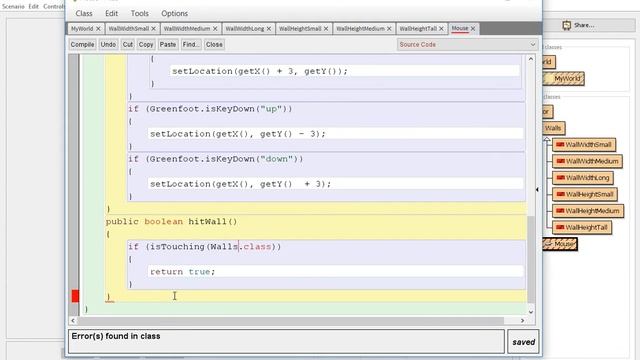Click the up arrow of vertical scrollbar

click(x=531, y=59)
